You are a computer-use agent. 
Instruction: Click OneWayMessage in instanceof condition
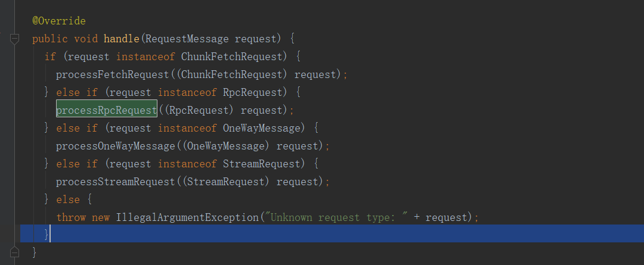[x=262, y=128]
